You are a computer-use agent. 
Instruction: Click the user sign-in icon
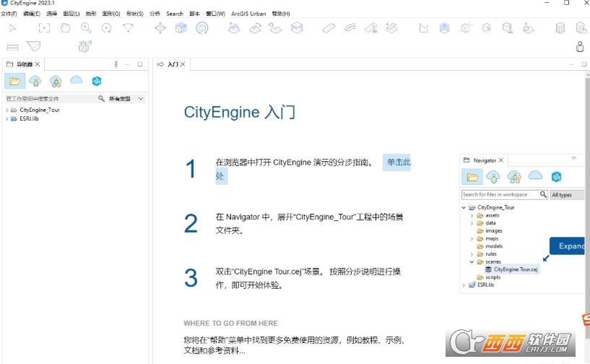[580, 47]
